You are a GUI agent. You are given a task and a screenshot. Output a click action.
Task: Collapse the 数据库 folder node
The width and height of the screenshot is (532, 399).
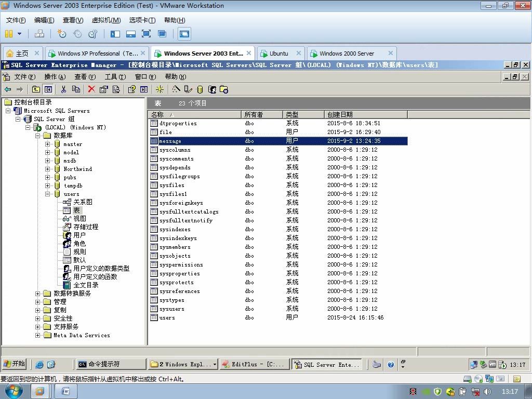coord(37,136)
